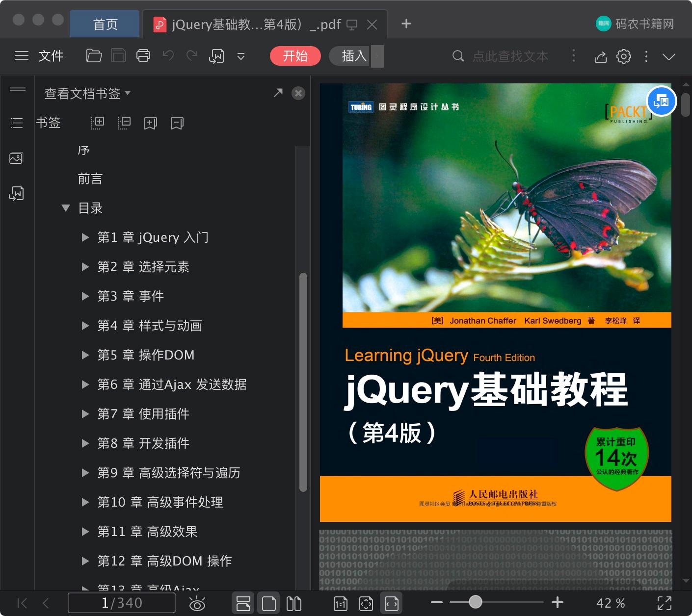
Task: Pop out the bookmark panel arrow icon
Action: 278,93
